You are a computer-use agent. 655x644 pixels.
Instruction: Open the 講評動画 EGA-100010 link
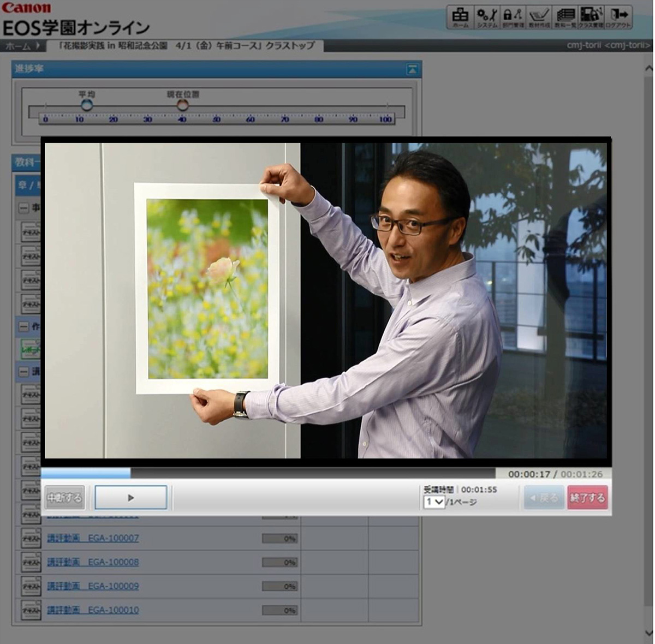click(x=93, y=610)
